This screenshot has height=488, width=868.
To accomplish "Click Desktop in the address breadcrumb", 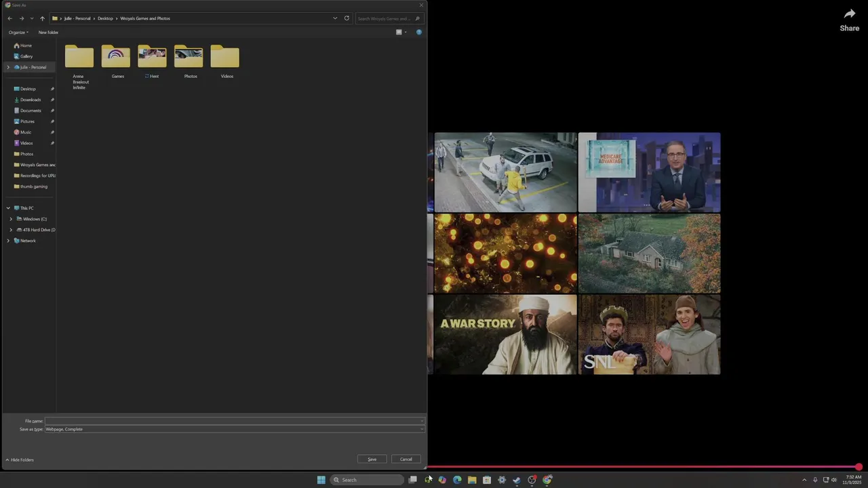I will [x=105, y=18].
